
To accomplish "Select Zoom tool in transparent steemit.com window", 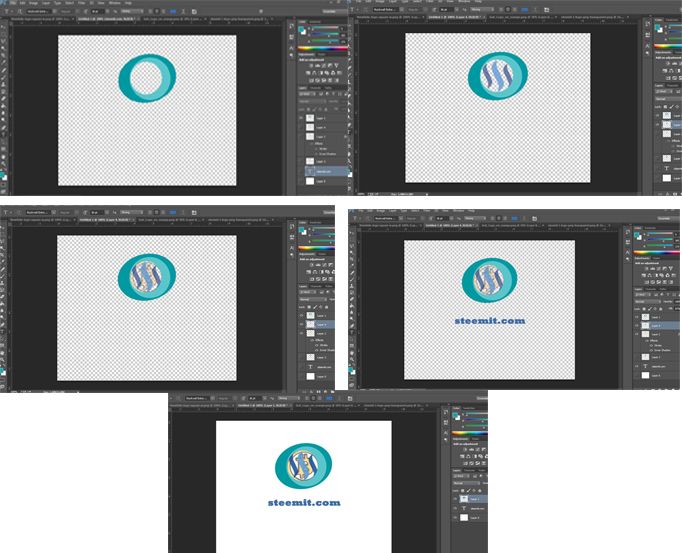I will pos(352,359).
